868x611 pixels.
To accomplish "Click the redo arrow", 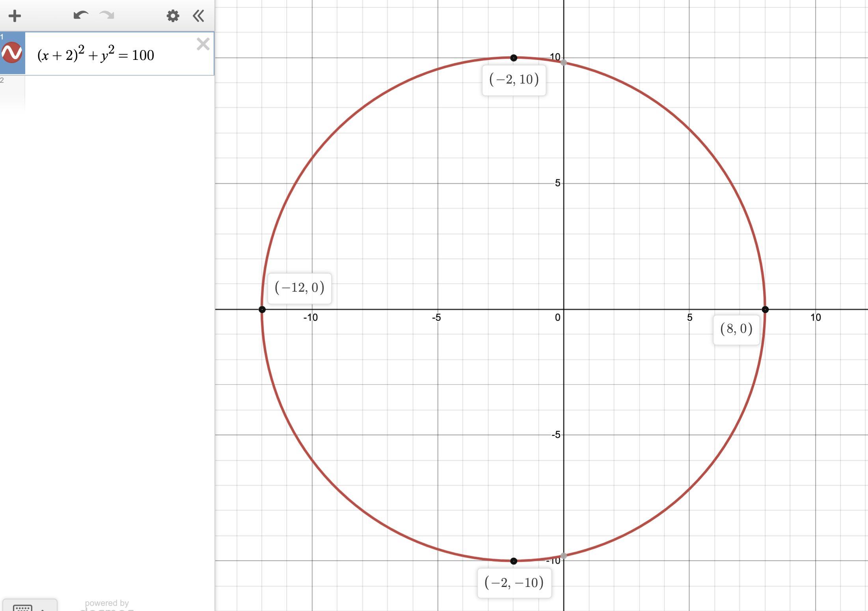I will (107, 15).
